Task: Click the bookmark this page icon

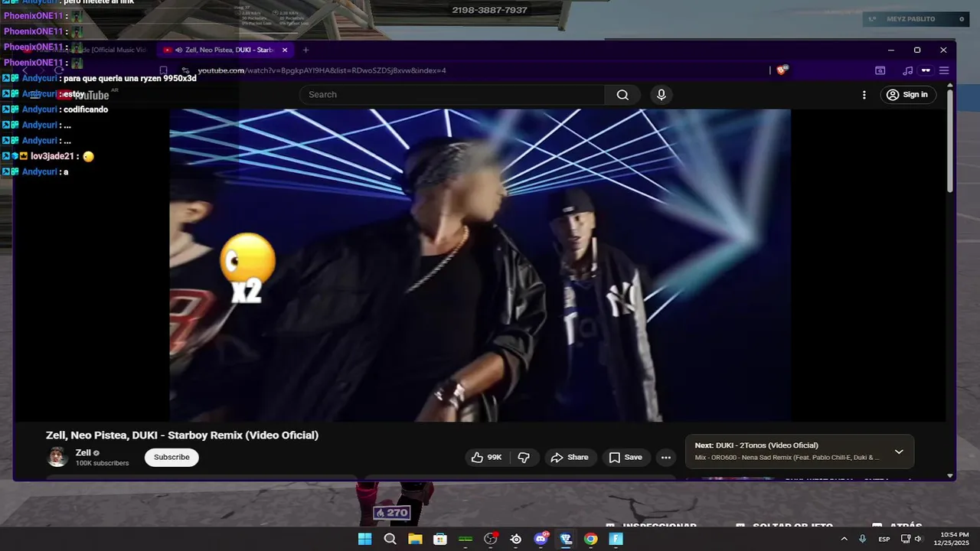Action: [x=163, y=70]
